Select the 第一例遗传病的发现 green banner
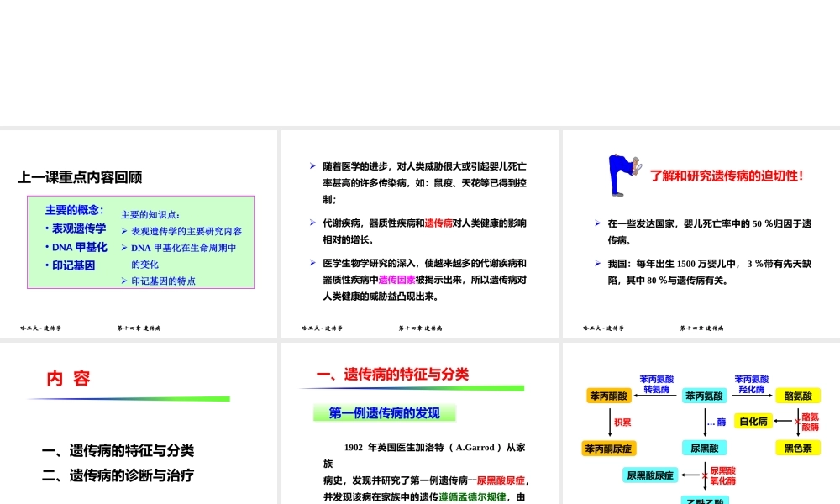This screenshot has width=840, height=504. pyautogui.click(x=384, y=413)
